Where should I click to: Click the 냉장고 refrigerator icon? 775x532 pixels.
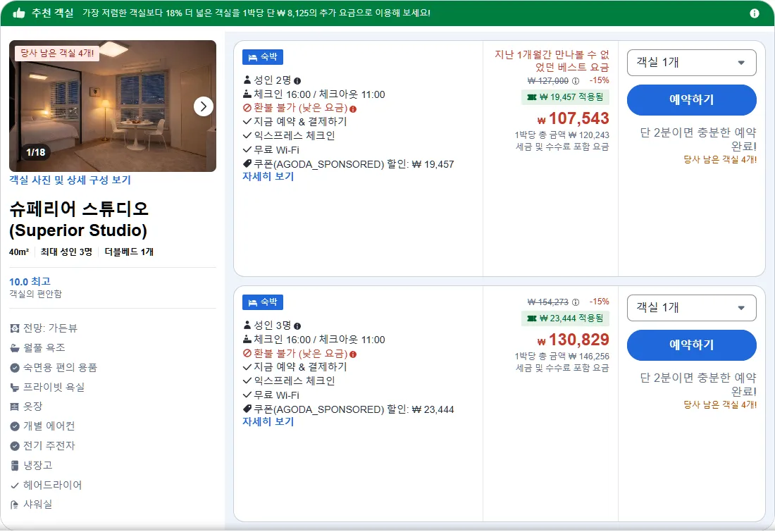pyautogui.click(x=15, y=465)
